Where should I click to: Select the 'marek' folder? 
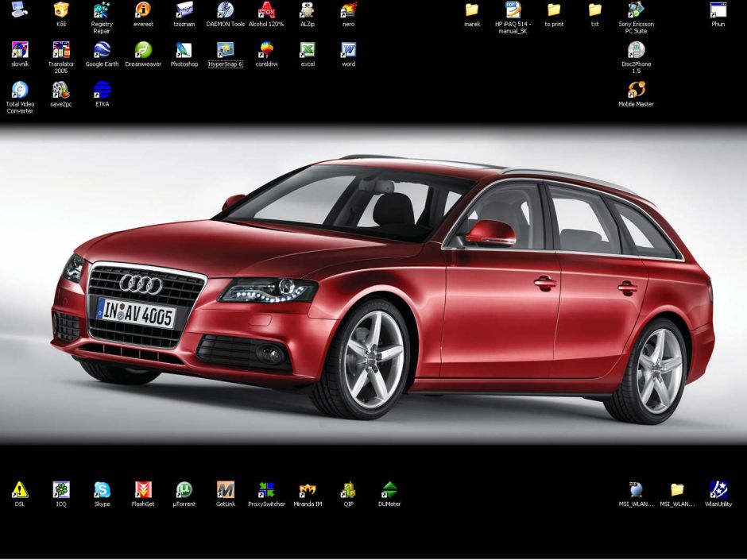(x=472, y=10)
